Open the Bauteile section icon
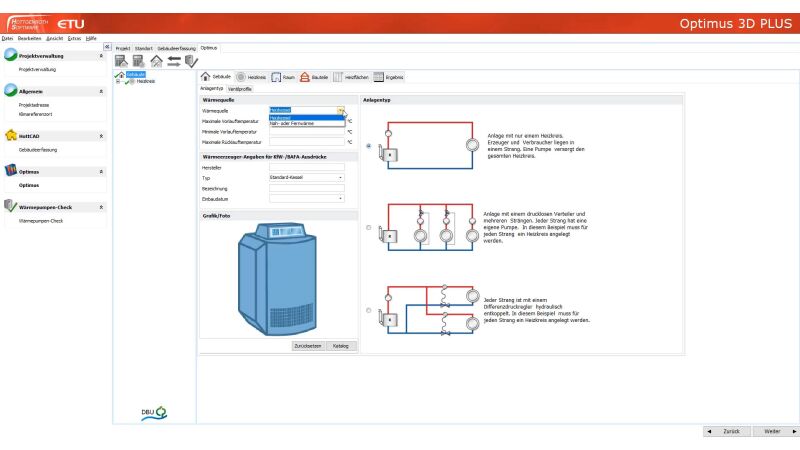This screenshot has width=800, height=450. pos(305,76)
